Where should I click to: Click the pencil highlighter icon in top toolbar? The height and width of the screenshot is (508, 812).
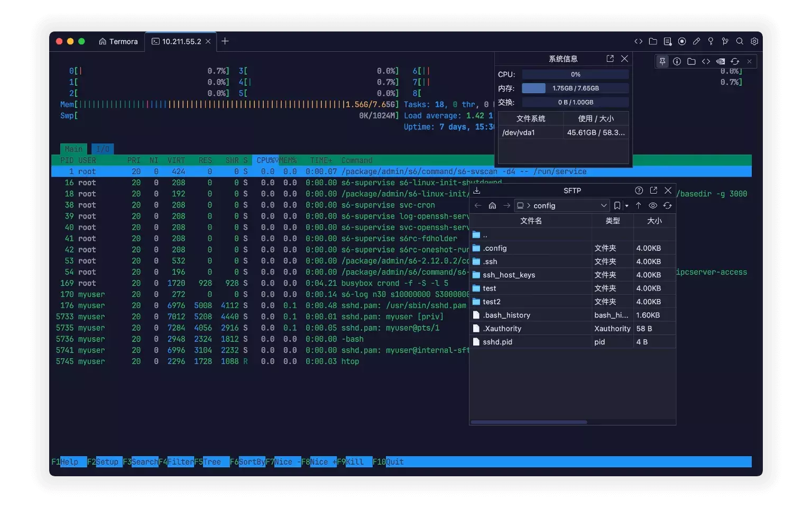coord(696,41)
